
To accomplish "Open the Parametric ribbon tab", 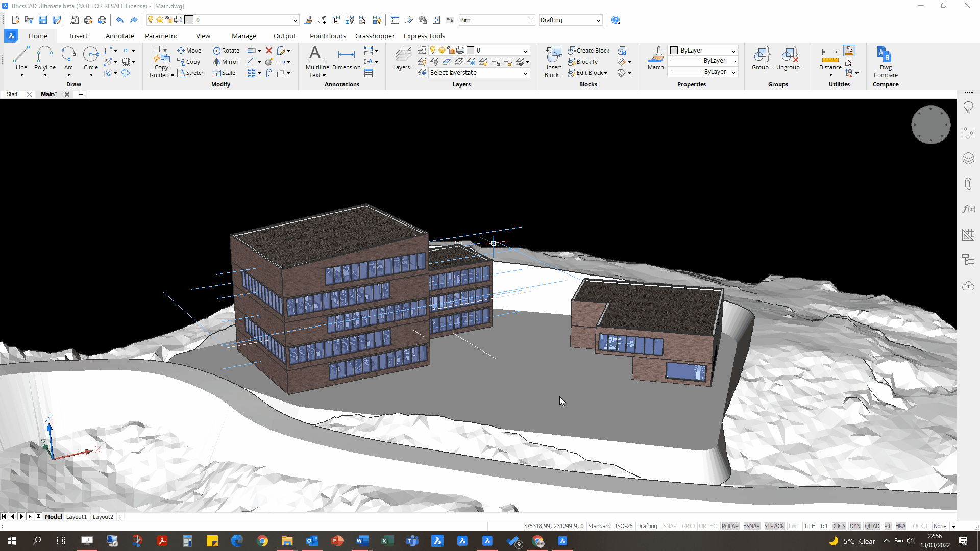I will 161,36.
